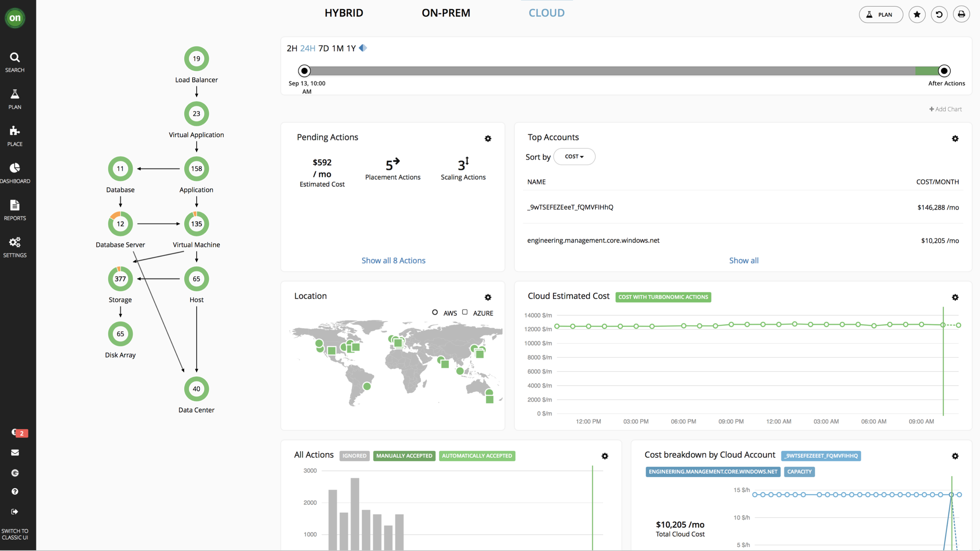Click the mail envelope sidebar icon

tap(15, 452)
